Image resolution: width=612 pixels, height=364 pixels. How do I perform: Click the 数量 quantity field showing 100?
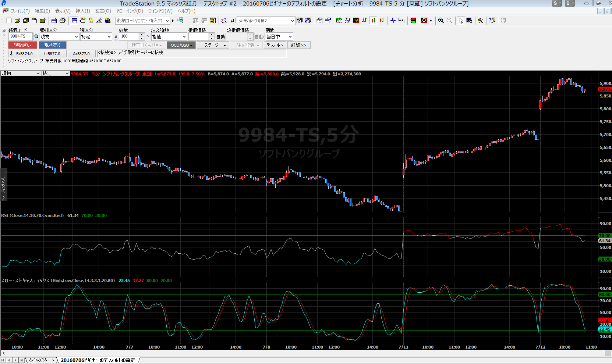[x=129, y=36]
